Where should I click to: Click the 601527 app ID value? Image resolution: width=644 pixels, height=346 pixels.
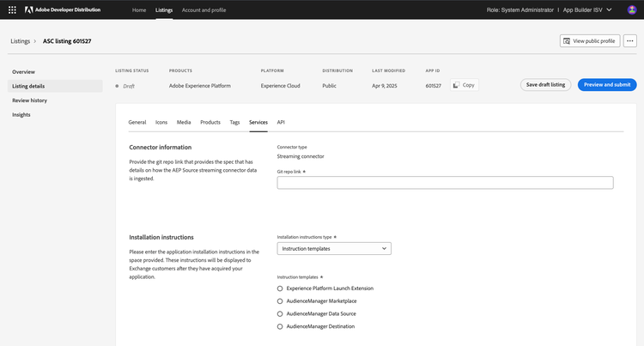click(434, 86)
